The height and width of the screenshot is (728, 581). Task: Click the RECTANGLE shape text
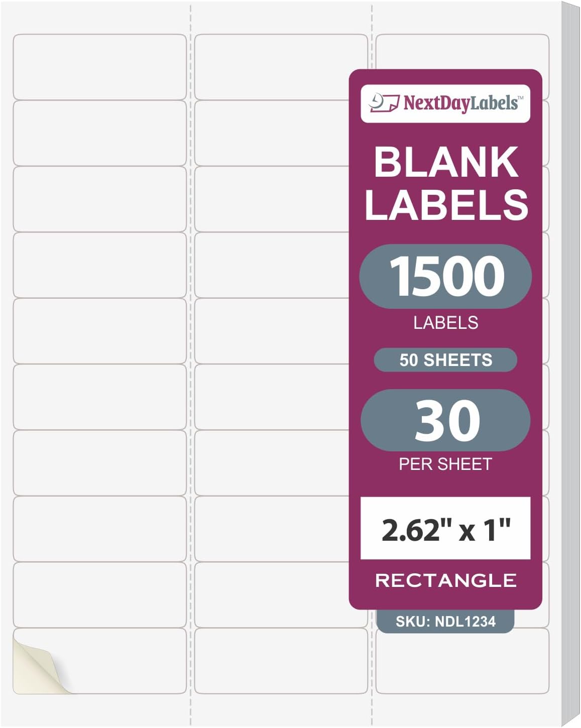click(x=446, y=580)
